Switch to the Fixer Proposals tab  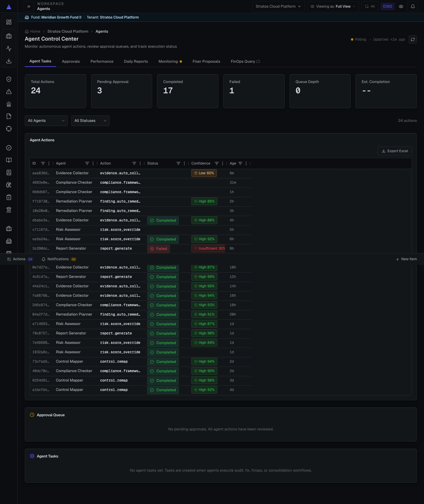click(206, 62)
